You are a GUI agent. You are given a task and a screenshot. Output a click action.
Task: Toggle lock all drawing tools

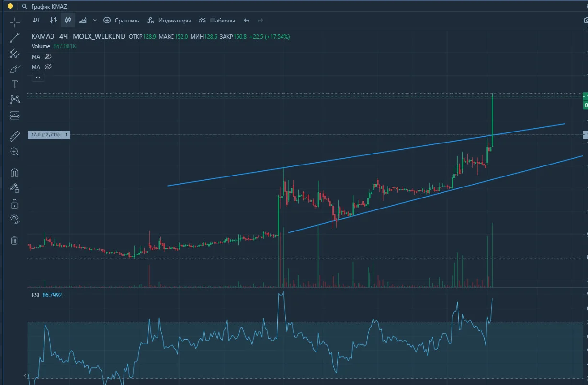tap(15, 204)
